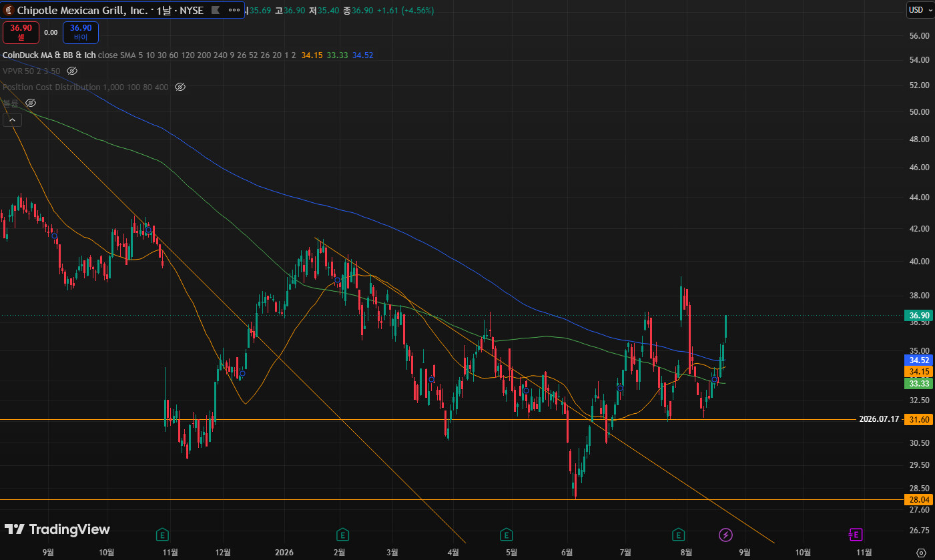The width and height of the screenshot is (935, 560).
Task: Click the blue 36.90 바이 buy button
Action: [x=81, y=32]
